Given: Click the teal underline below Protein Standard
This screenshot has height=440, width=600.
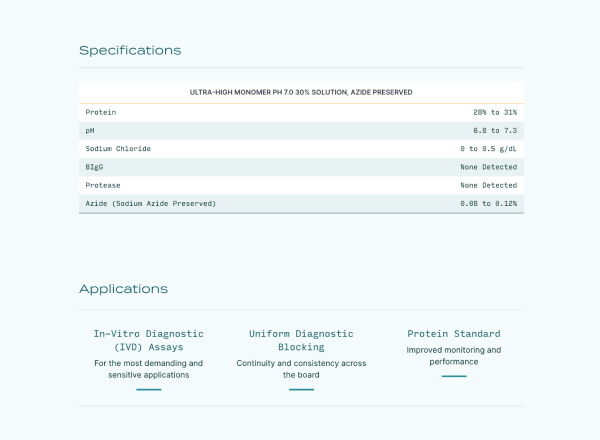Looking at the screenshot, I should pyautogui.click(x=454, y=376).
